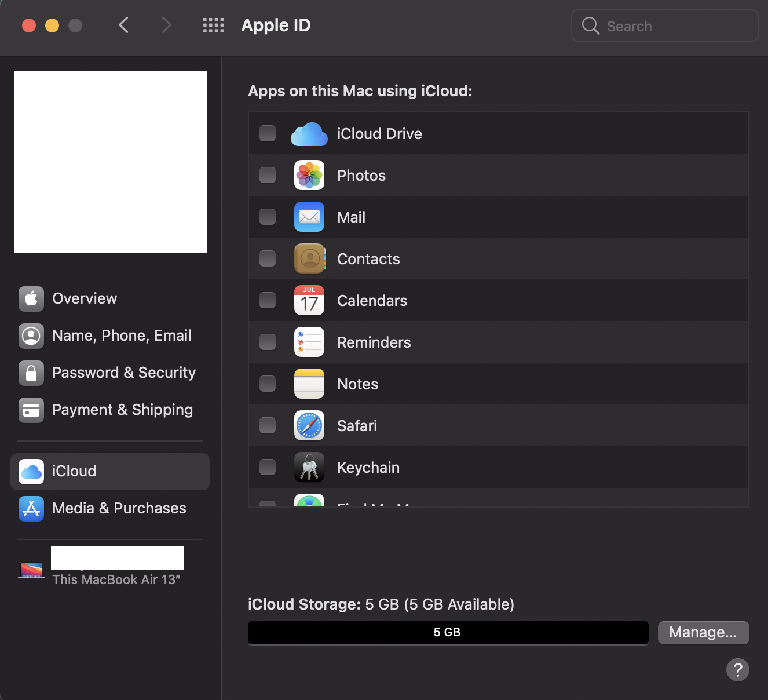Enable the Contacts checkbox
The width and height of the screenshot is (768, 700).
pos(268,258)
